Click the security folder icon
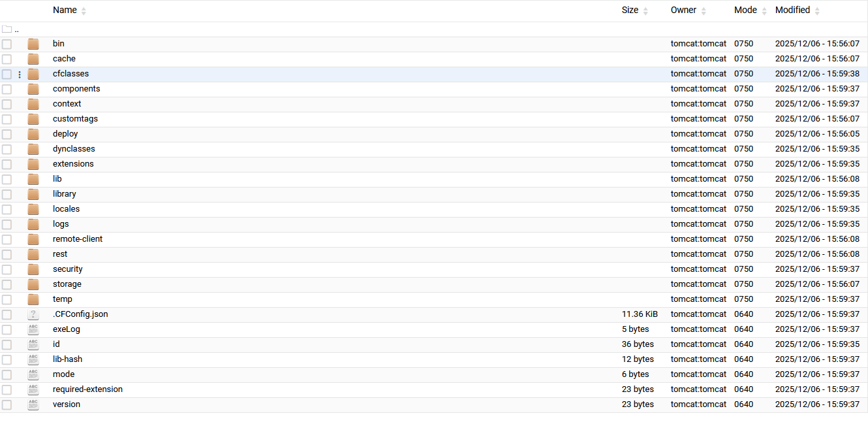Image resolution: width=868 pixels, height=426 pixels. click(33, 269)
